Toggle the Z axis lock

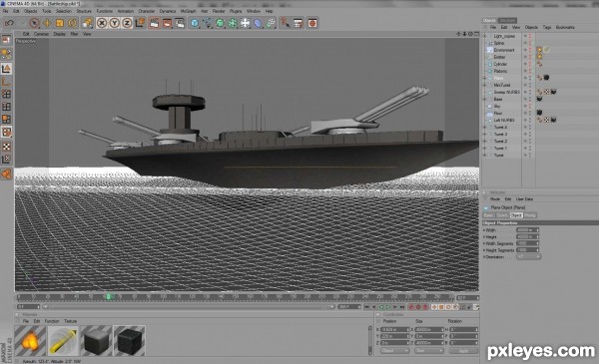127,23
